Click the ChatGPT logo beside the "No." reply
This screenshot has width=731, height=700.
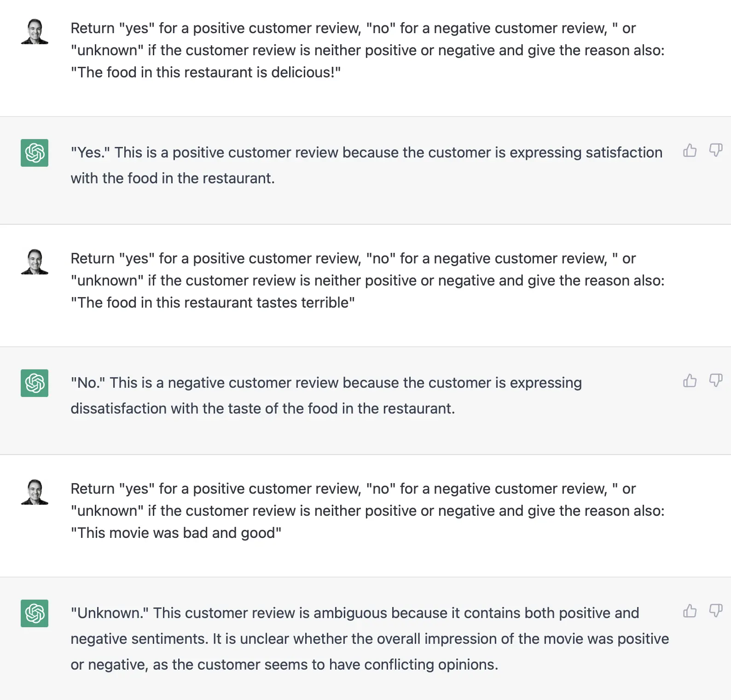coord(35,383)
